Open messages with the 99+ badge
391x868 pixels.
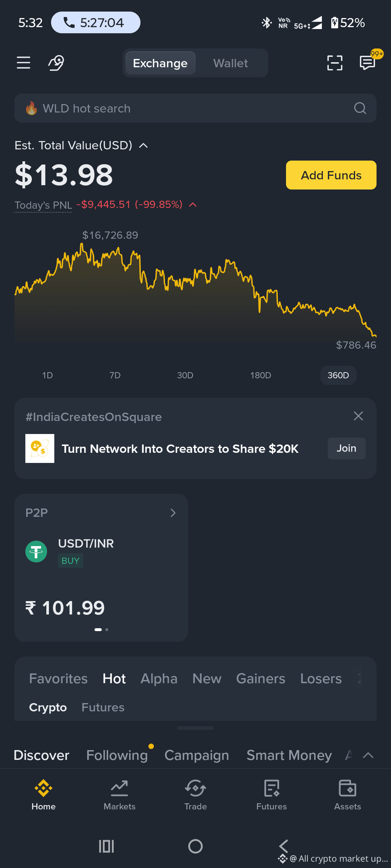coord(367,63)
